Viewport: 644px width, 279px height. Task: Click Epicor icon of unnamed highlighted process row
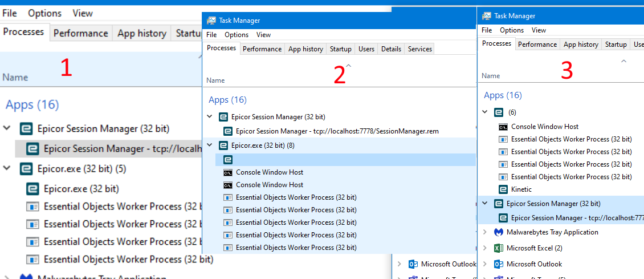click(228, 159)
